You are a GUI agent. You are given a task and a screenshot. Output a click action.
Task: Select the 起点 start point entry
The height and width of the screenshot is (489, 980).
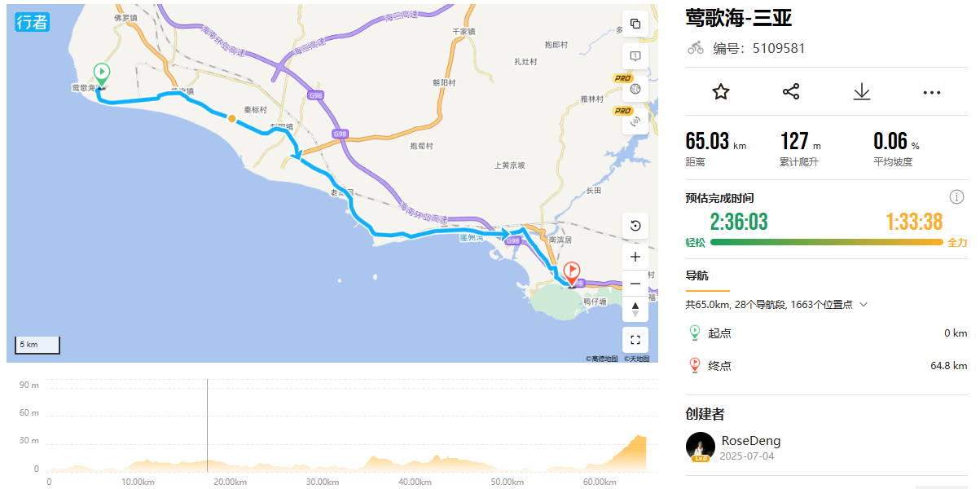719,333
